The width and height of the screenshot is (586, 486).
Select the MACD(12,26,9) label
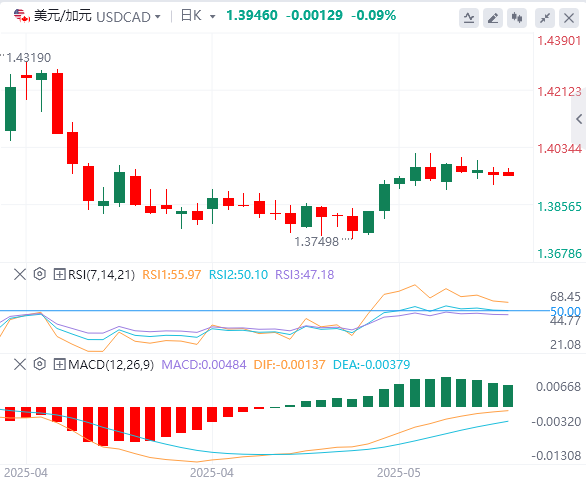[111, 364]
